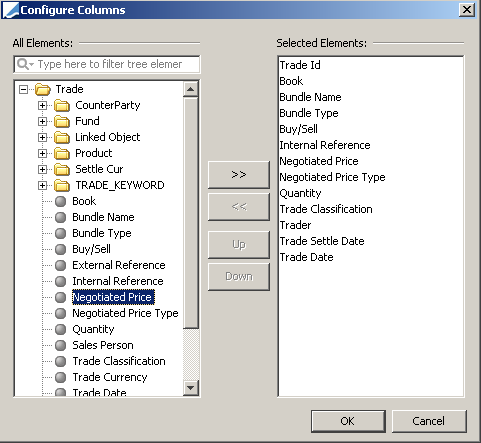Viewport: 481px width, 443px height.
Task: Click the gray bullet beside Sales Person
Action: (60, 346)
